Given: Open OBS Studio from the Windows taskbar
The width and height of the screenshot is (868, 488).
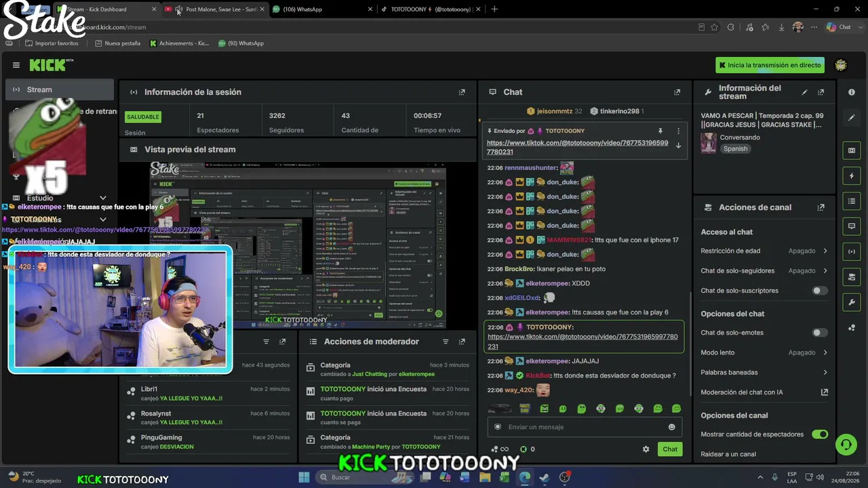Looking at the screenshot, I should [x=565, y=477].
